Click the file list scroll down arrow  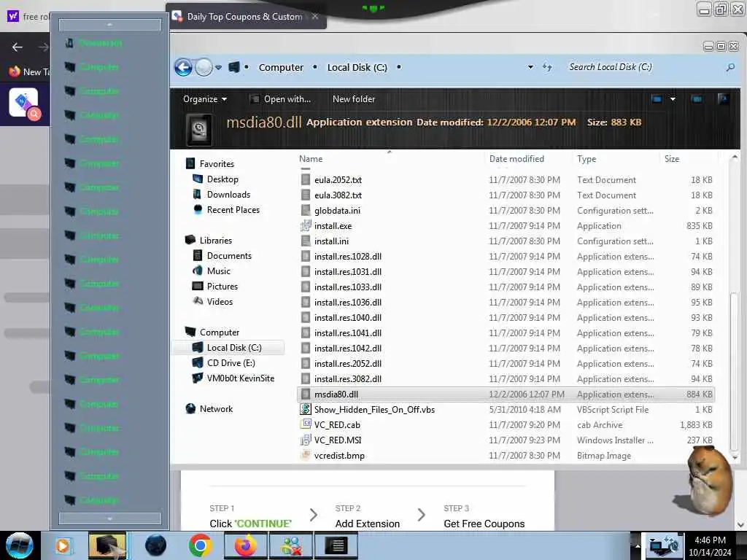click(734, 457)
